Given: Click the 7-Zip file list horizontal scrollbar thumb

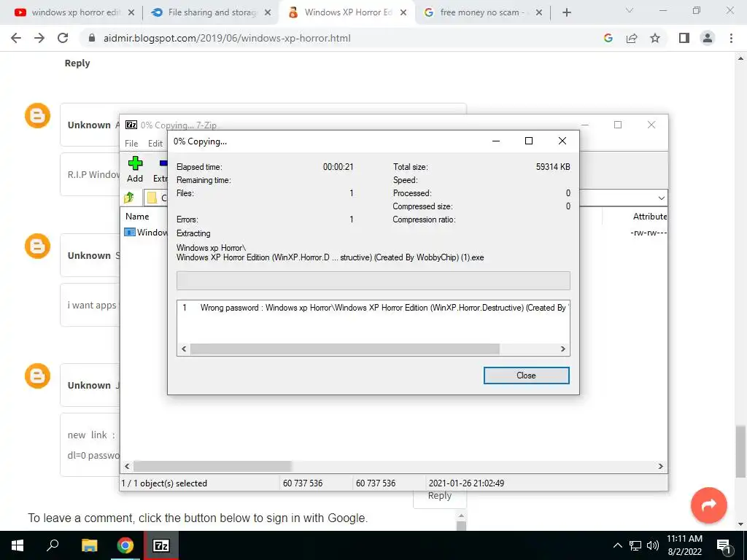Looking at the screenshot, I should pyautogui.click(x=212, y=466).
